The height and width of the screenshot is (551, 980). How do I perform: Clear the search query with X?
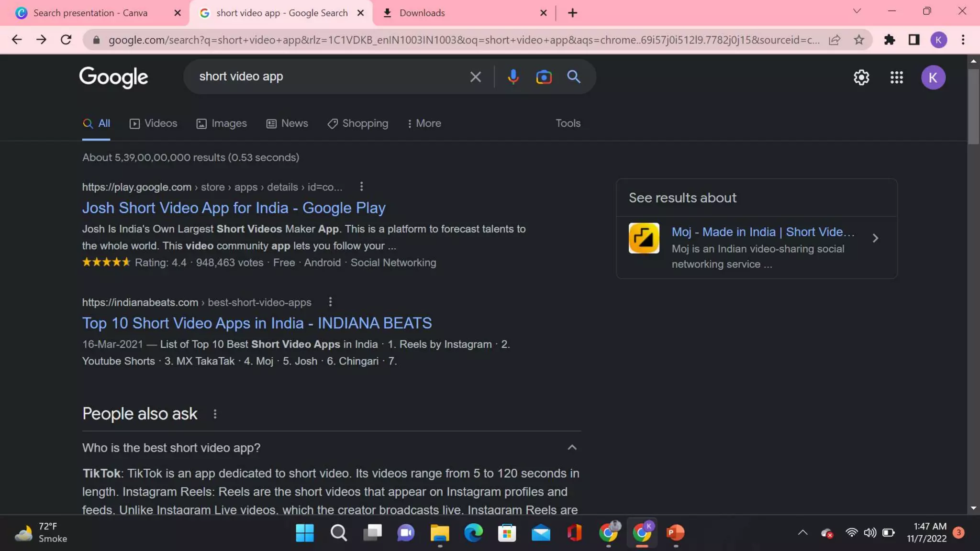[475, 77]
